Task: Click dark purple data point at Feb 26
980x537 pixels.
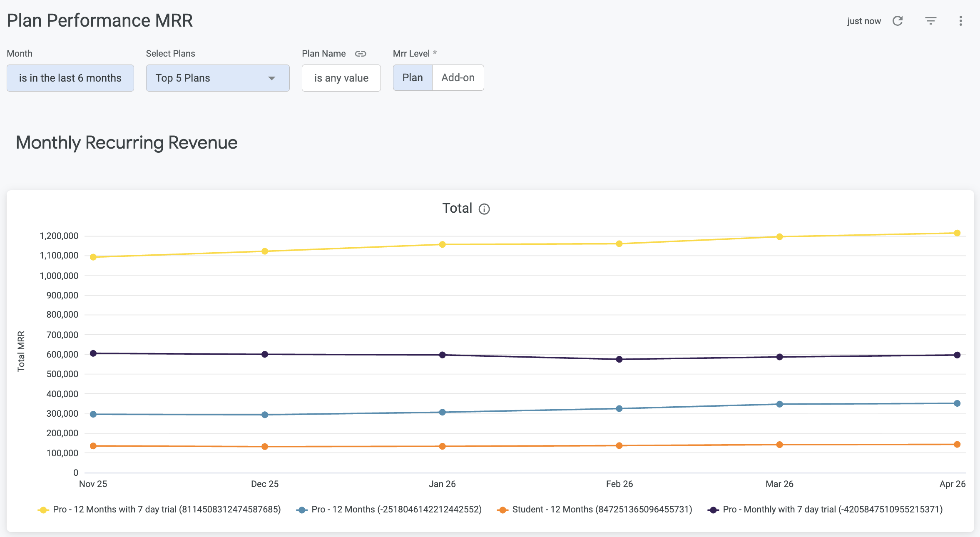Action: [619, 359]
